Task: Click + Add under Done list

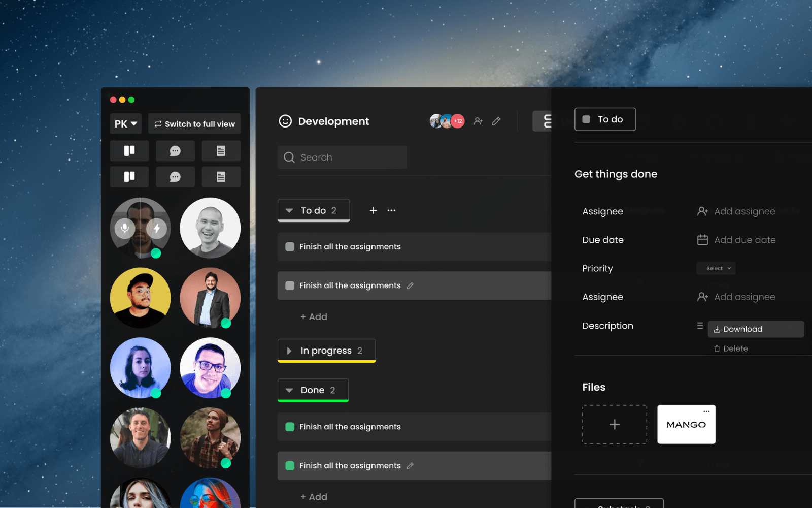Action: [314, 497]
